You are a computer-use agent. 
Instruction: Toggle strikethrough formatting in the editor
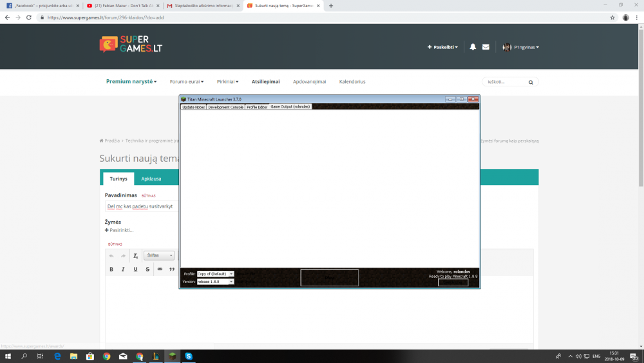tap(147, 270)
